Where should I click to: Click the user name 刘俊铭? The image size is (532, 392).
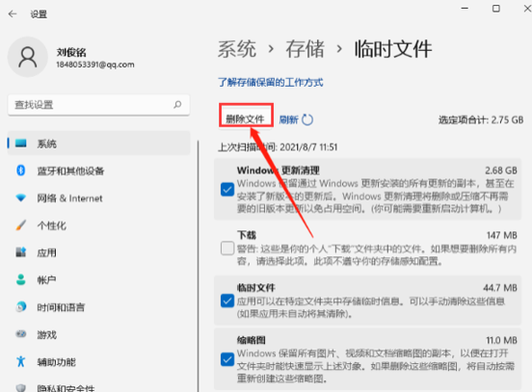click(x=71, y=52)
